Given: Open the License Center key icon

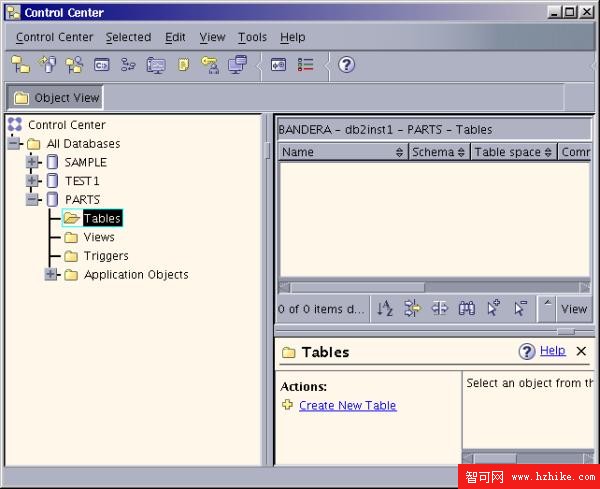Looking at the screenshot, I should 210,65.
